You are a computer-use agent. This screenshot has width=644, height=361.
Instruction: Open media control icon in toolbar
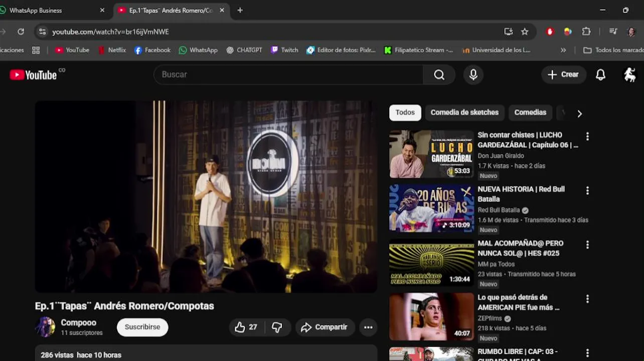pyautogui.click(x=613, y=32)
